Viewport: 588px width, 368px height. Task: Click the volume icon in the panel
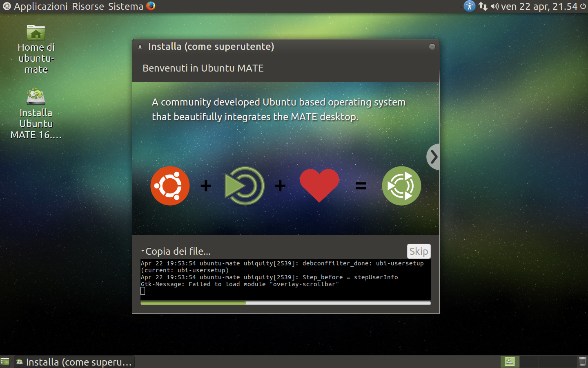pos(495,7)
